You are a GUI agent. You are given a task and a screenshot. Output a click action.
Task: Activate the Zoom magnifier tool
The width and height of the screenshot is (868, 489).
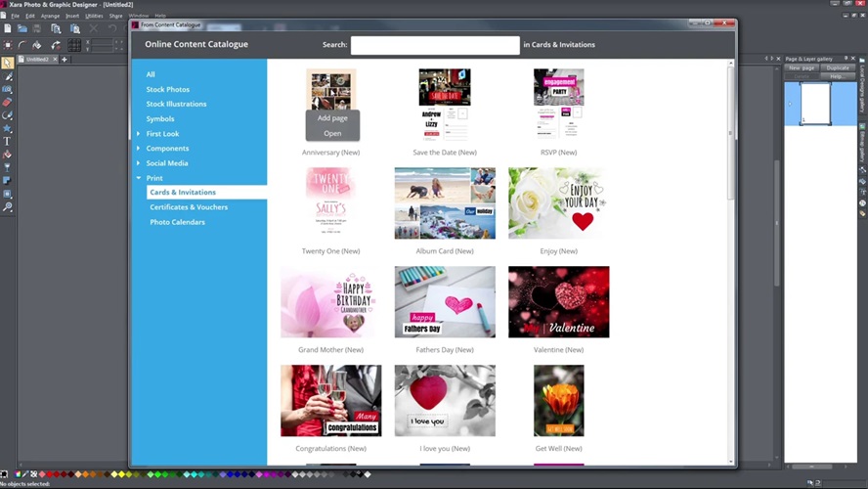tap(8, 207)
